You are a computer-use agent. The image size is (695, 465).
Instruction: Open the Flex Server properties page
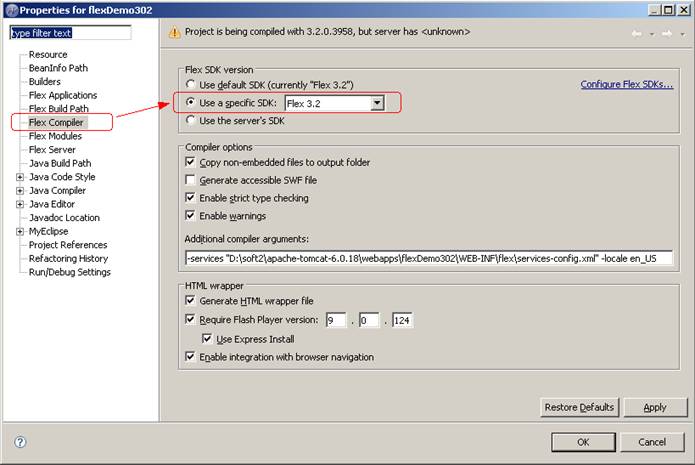[52, 150]
